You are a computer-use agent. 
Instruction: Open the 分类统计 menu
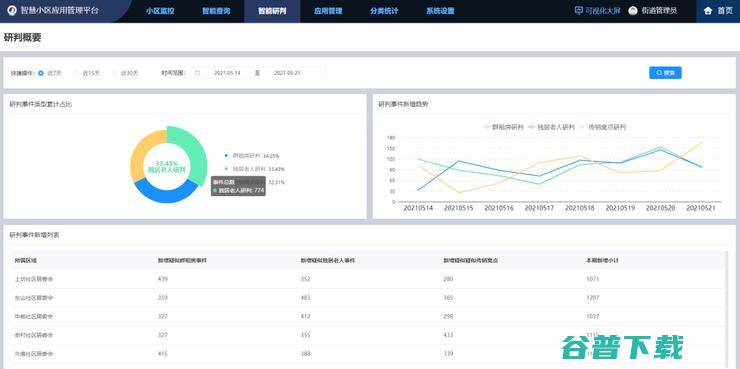click(384, 11)
